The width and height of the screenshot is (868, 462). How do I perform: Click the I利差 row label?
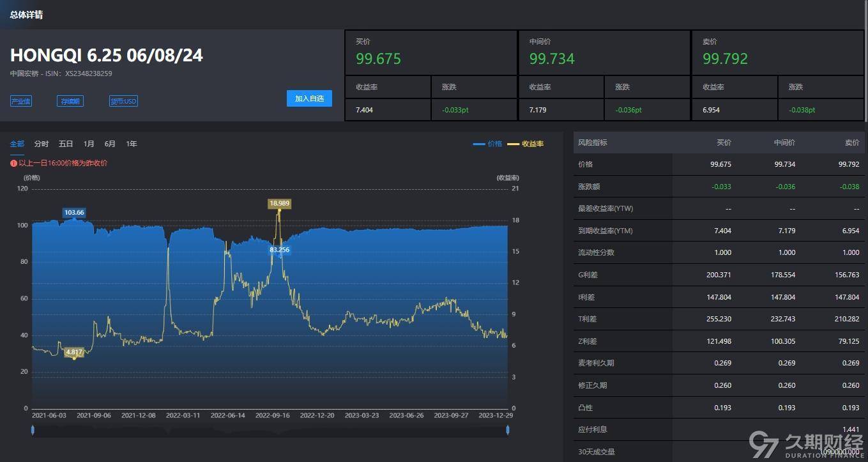[x=586, y=297]
